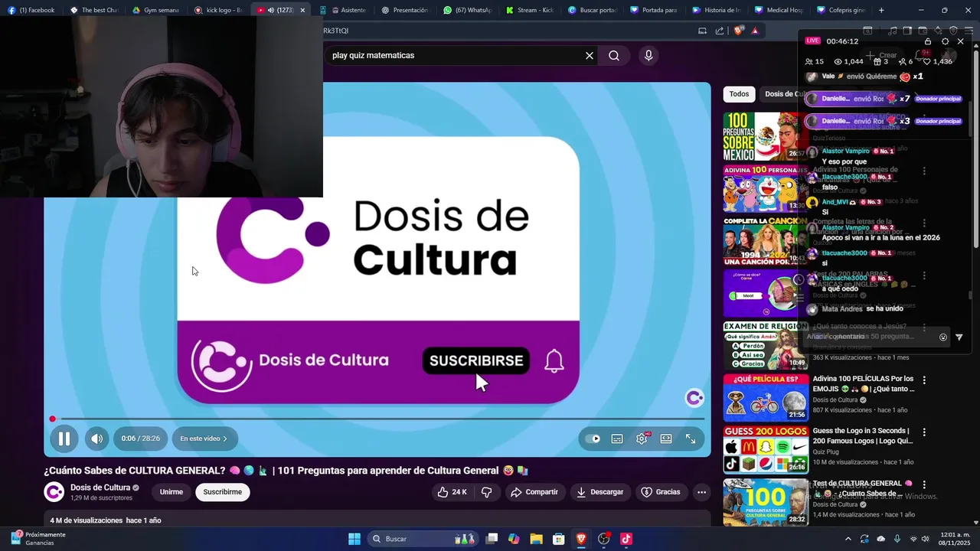The height and width of the screenshot is (551, 980).
Task: Open 'Examen de Religión' video thumbnail
Action: coord(766,345)
